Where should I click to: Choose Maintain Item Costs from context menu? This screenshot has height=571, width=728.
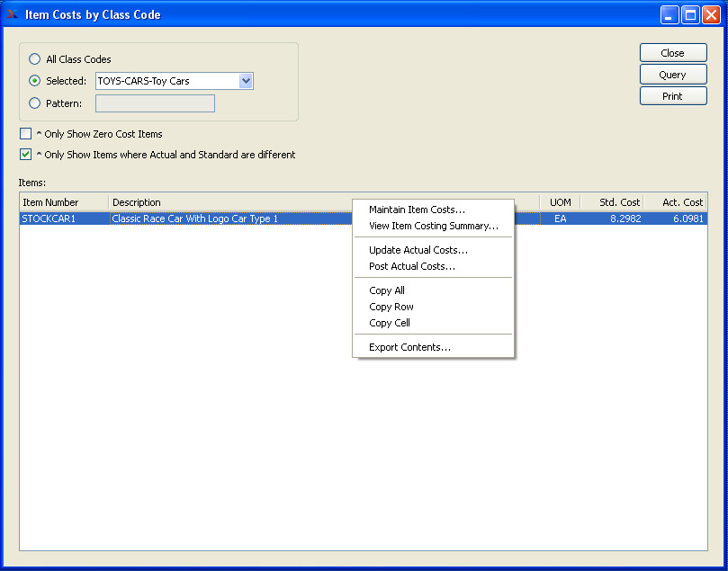(x=433, y=210)
